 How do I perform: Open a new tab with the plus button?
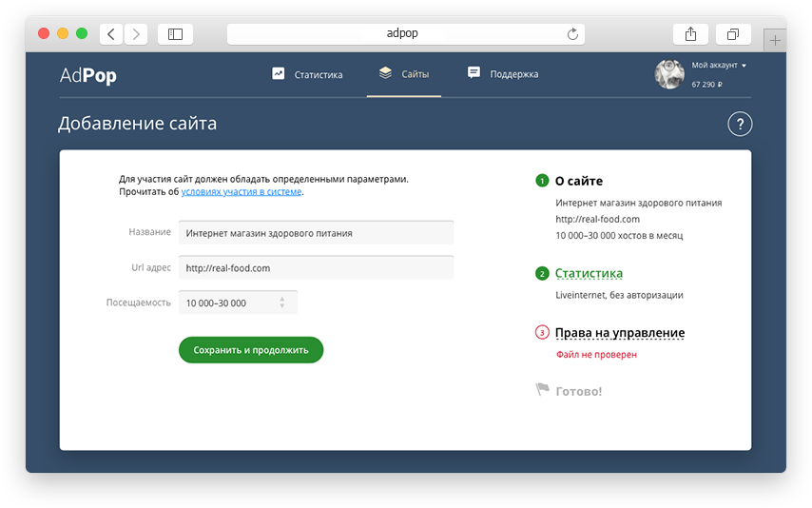[x=775, y=41]
